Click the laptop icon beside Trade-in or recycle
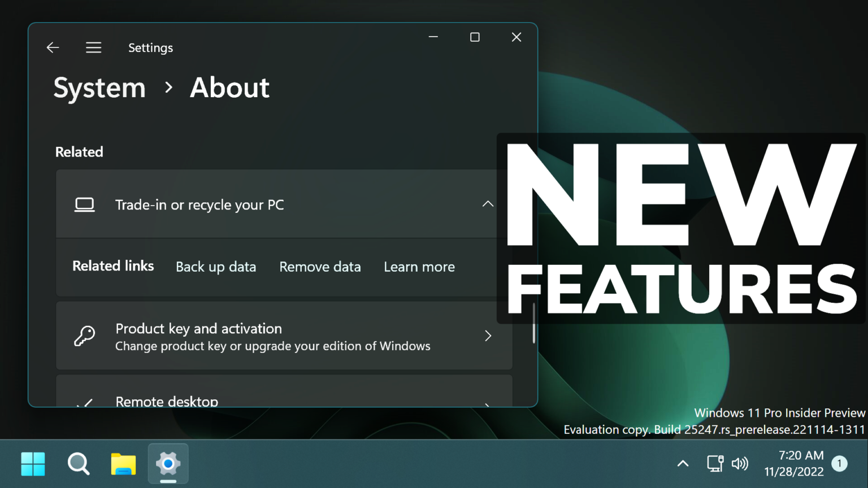 [85, 204]
